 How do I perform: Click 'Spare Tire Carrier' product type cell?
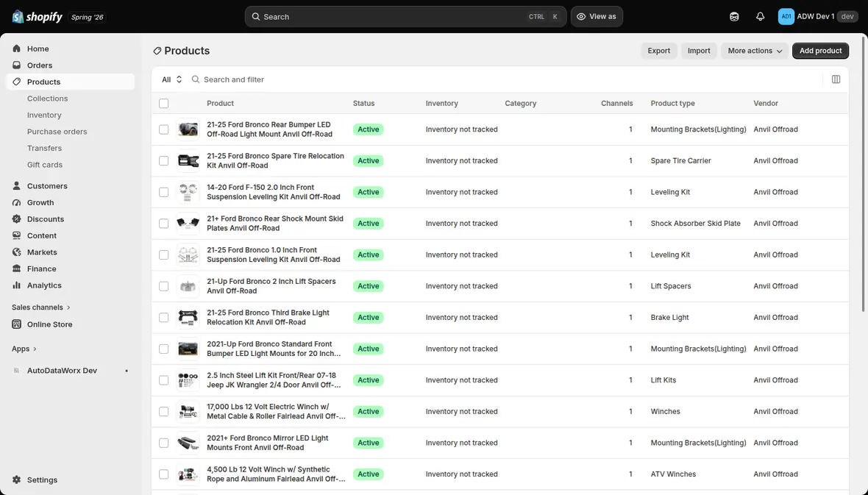(x=681, y=161)
